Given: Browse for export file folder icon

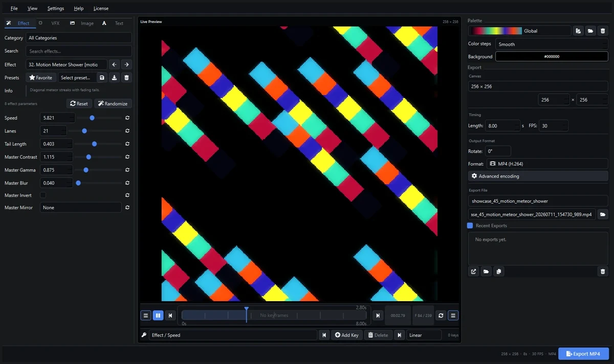Looking at the screenshot, I should (603, 214).
